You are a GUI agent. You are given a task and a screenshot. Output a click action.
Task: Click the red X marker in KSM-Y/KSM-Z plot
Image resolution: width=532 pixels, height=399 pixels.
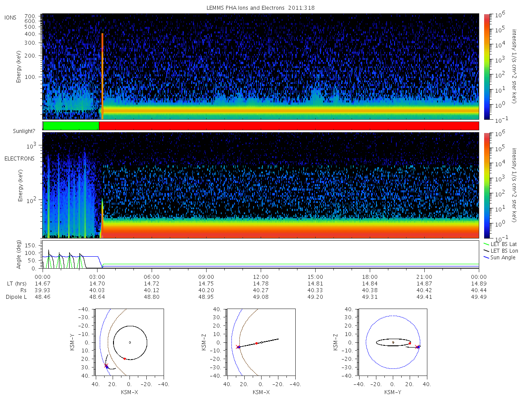click(x=416, y=347)
